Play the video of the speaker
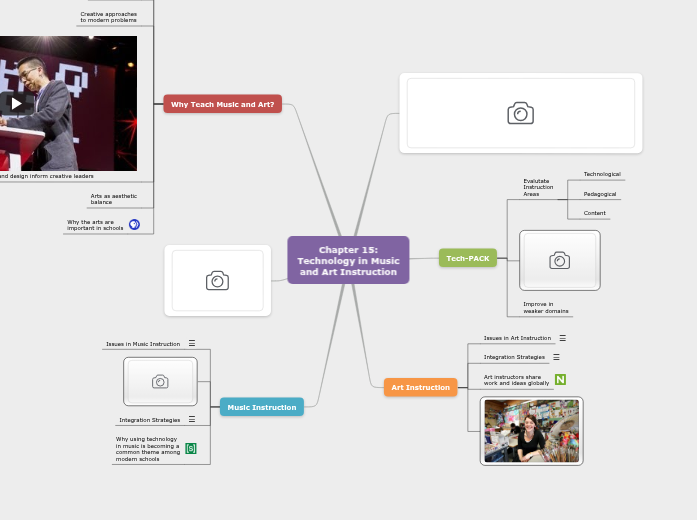697x520 pixels. [x=16, y=102]
